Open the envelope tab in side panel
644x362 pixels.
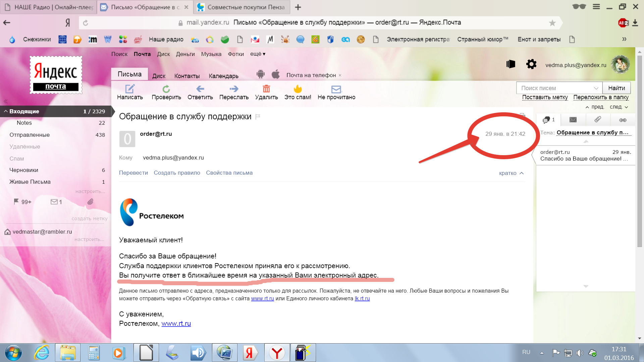(x=573, y=120)
